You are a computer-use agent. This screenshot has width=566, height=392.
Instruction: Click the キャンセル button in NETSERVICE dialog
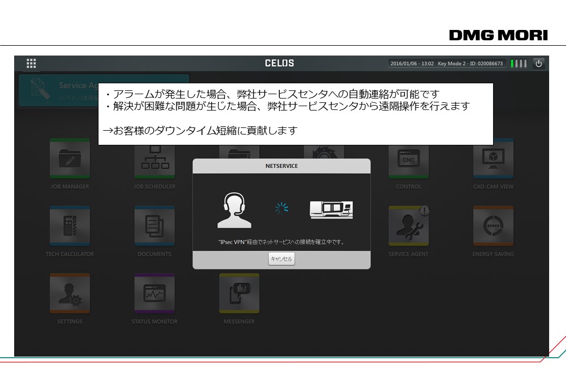click(281, 259)
